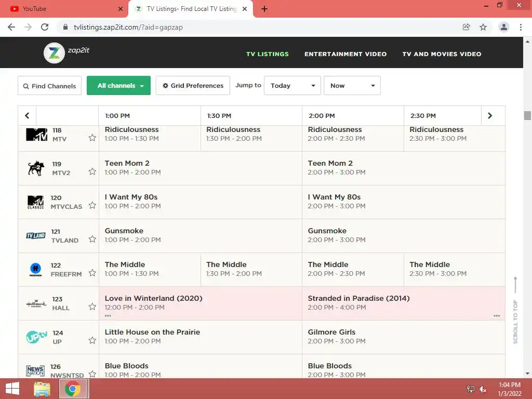Open the Now time dropdown
This screenshot has width=532, height=399.
352,86
